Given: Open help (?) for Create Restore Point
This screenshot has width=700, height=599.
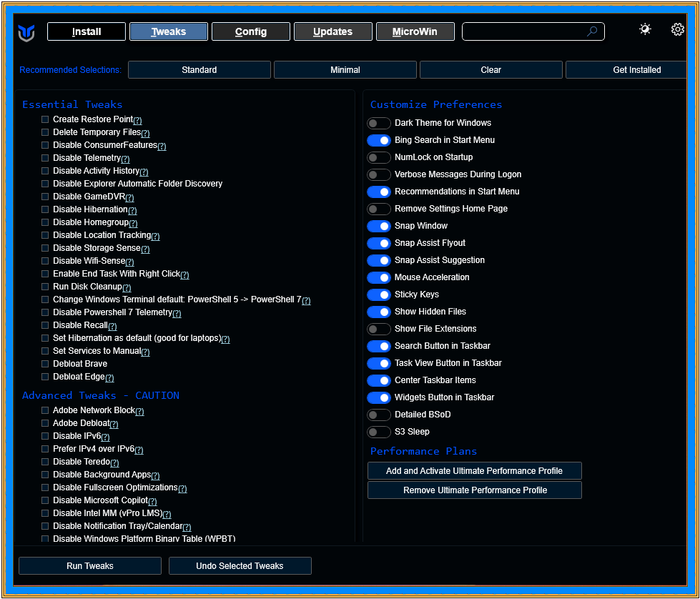Looking at the screenshot, I should [137, 120].
